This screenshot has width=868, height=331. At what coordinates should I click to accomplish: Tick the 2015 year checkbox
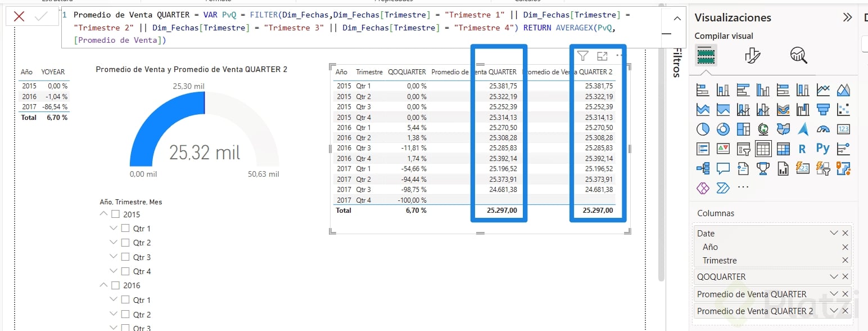(x=115, y=214)
